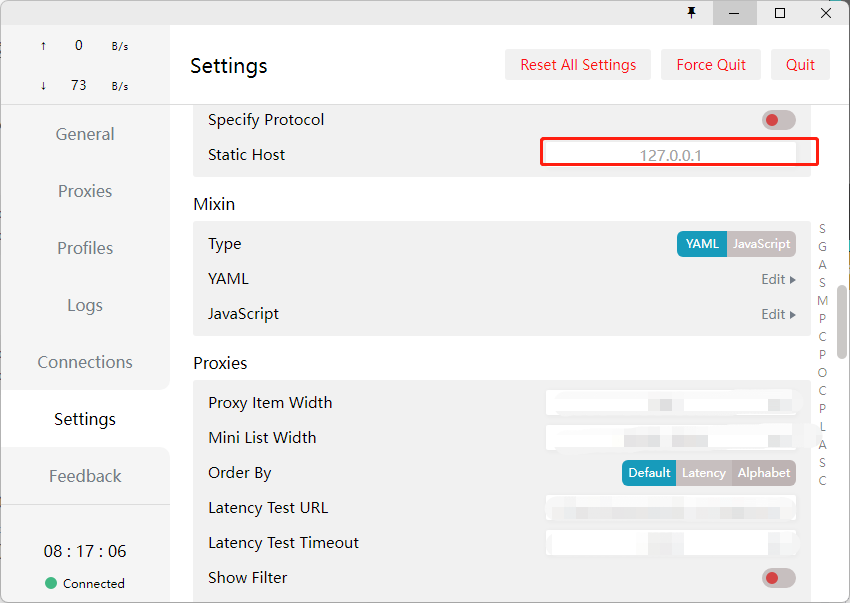This screenshot has height=603, width=850.
Task: Click the Force Quit button
Action: (x=711, y=65)
